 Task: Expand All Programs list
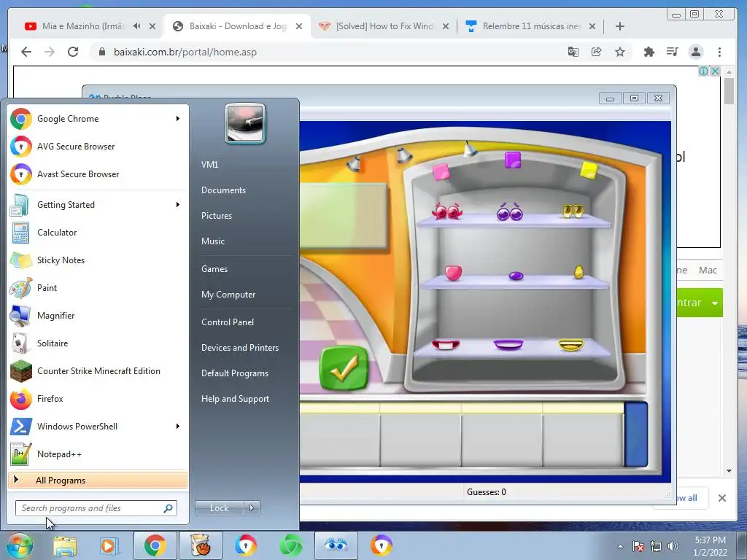coord(98,480)
